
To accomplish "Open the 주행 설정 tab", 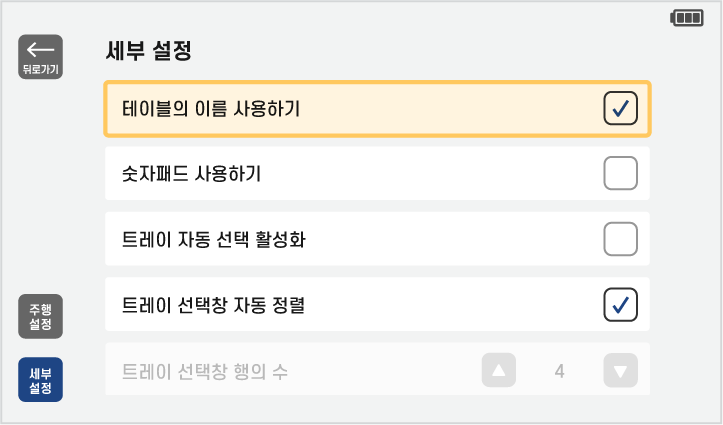I will coord(40,317).
